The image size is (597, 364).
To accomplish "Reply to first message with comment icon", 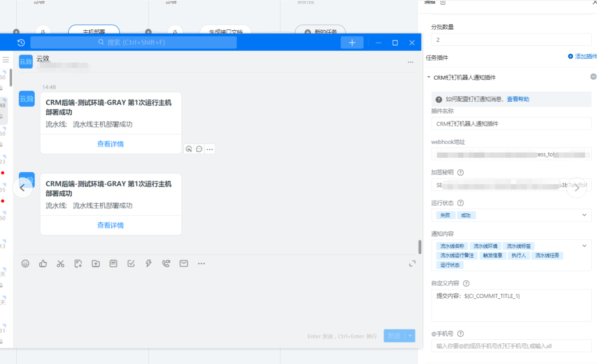I will pos(199,149).
